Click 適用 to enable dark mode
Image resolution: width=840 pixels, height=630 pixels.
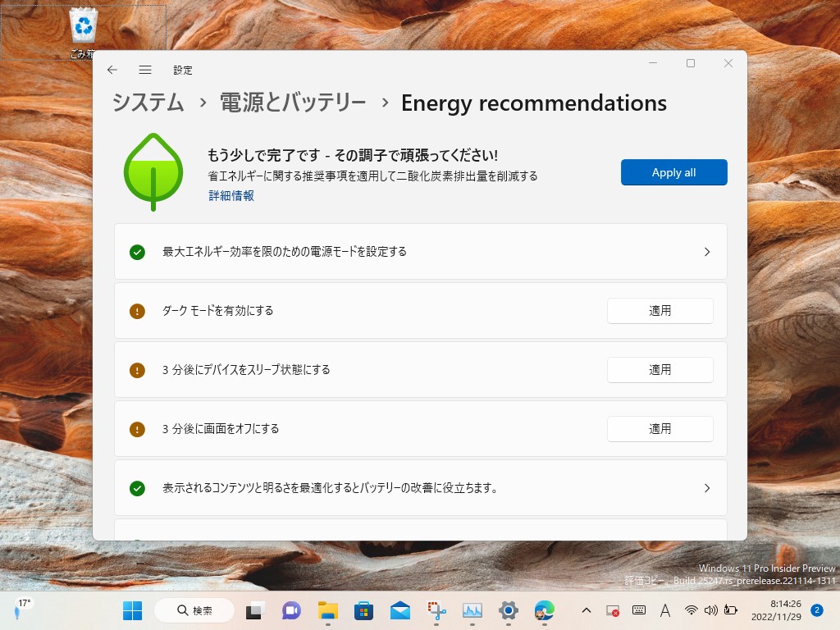coord(660,311)
